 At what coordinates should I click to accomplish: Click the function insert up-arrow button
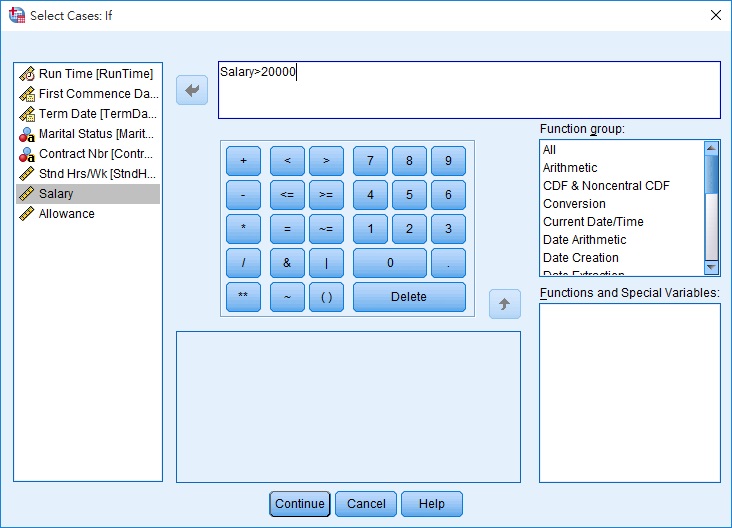point(505,304)
